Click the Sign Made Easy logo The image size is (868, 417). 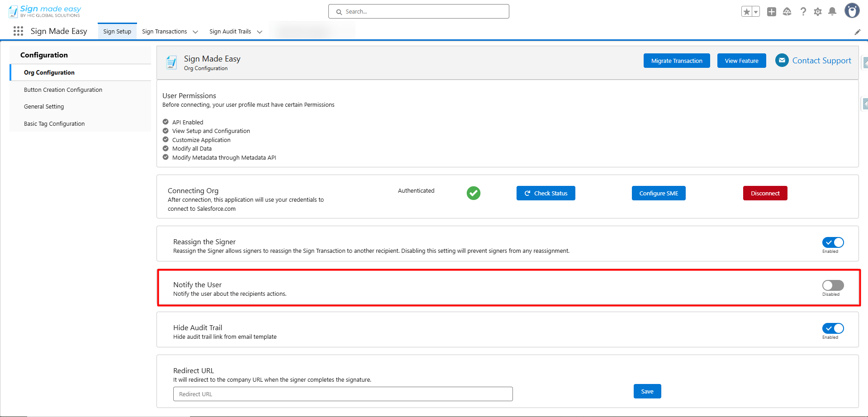point(45,11)
